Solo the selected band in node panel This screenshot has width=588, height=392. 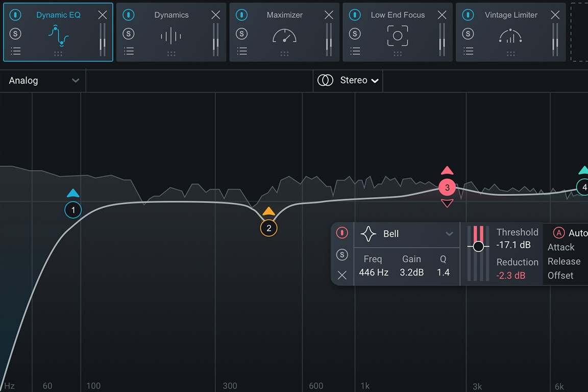342,255
